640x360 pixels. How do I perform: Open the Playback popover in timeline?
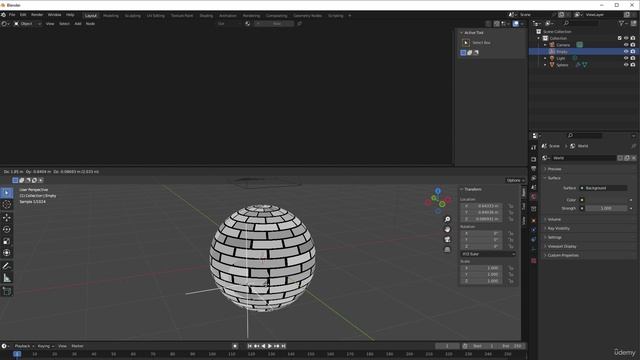(x=24, y=346)
